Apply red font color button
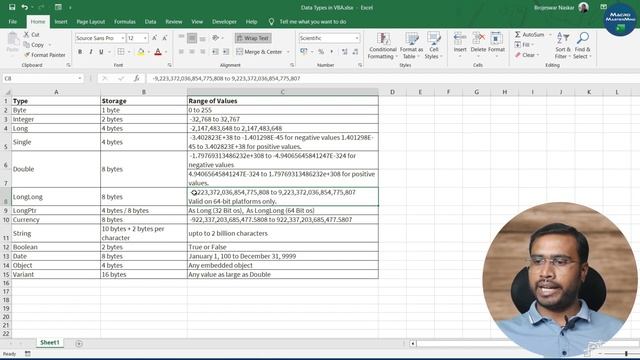Image resolution: width=640 pixels, height=360 pixels. [158, 52]
